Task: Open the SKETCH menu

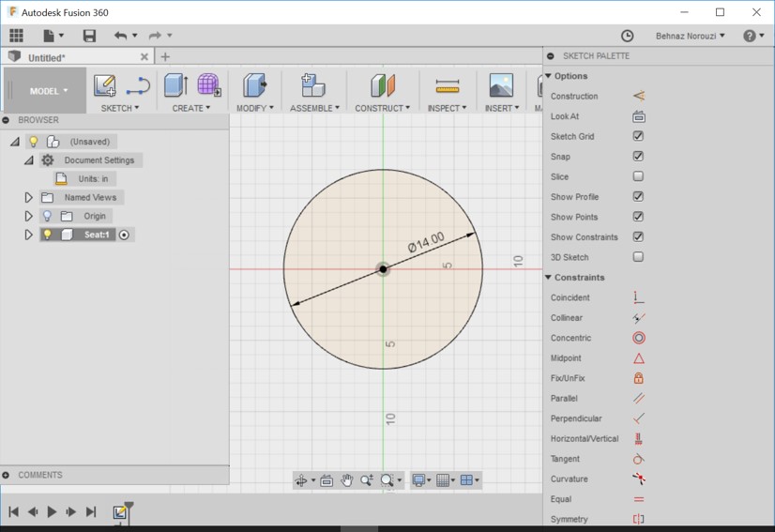Action: 120,108
